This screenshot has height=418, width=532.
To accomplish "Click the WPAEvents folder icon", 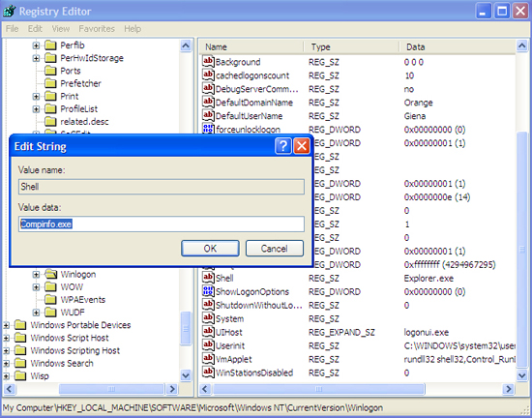I will (x=50, y=300).
